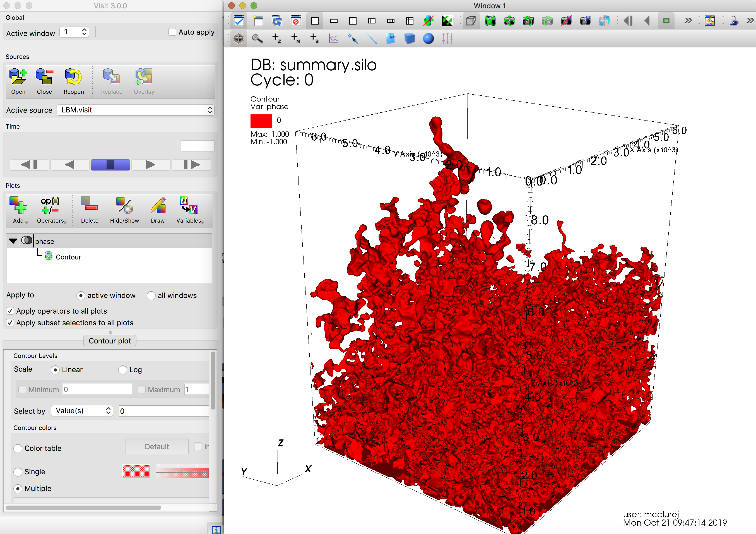The width and height of the screenshot is (756, 534).
Task: Open the Active source dropdown
Action: 135,110
